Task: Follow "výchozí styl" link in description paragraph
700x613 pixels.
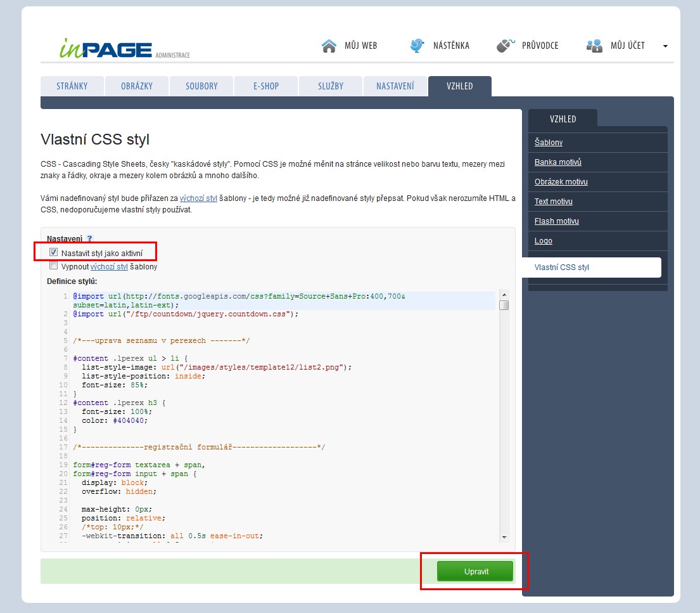Action: [x=198, y=198]
